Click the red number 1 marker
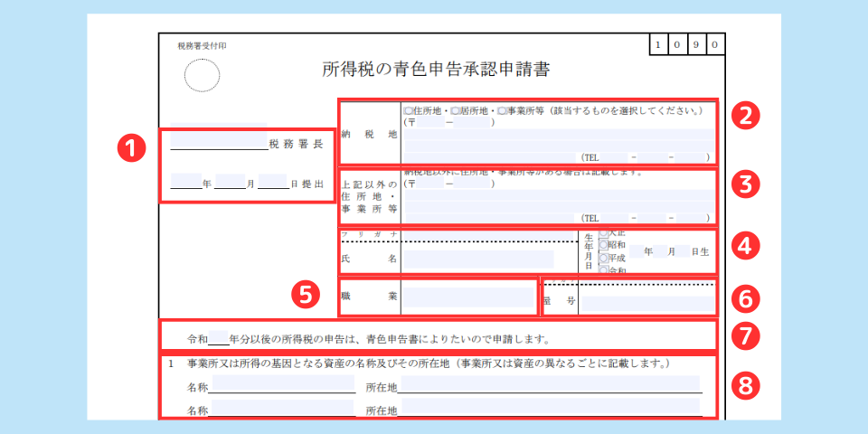The image size is (868, 434). (x=133, y=149)
